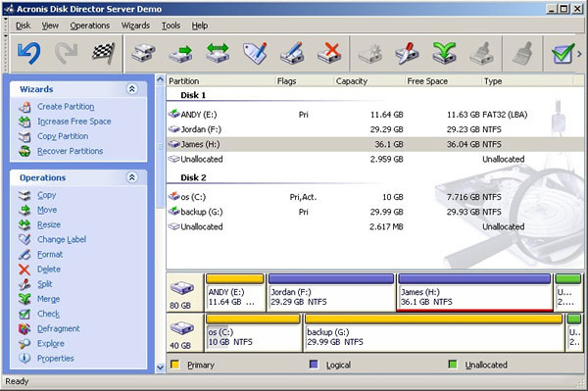The height and width of the screenshot is (391, 588).
Task: Click the Recover Partitions wizard icon
Action: point(24,152)
